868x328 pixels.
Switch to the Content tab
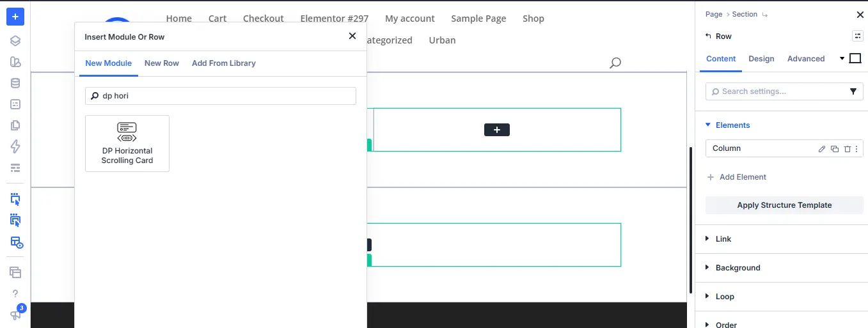click(721, 59)
